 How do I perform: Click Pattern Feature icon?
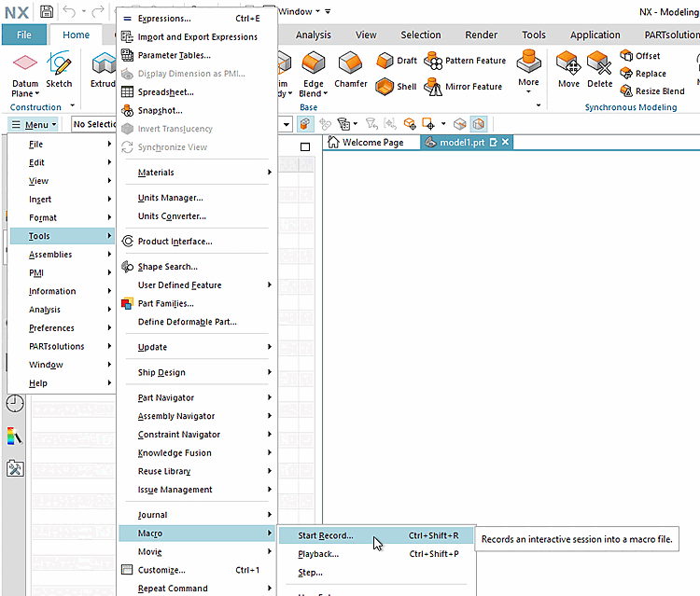coord(433,61)
